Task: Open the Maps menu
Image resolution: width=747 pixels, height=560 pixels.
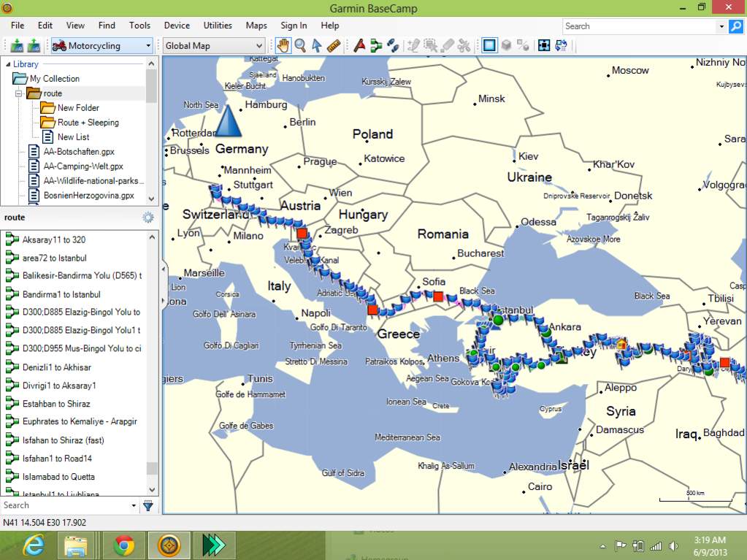Action: (256, 26)
